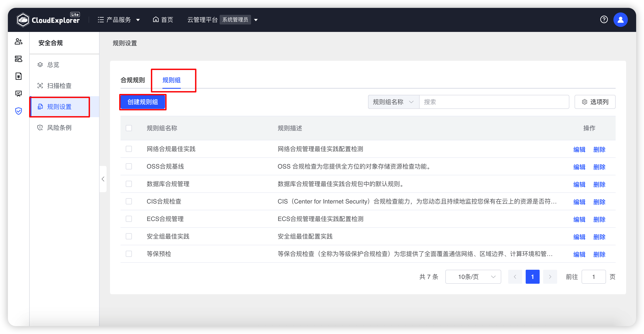
Task: Click the 共 7 条 total count text
Action: tap(429, 277)
